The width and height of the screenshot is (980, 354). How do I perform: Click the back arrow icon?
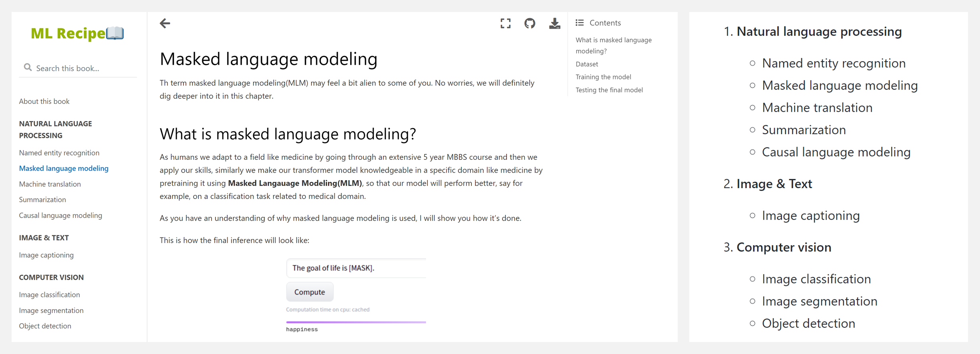pyautogui.click(x=165, y=24)
